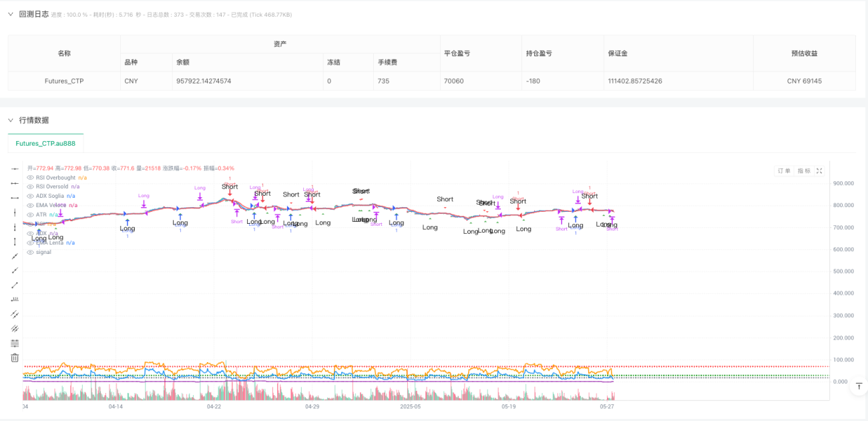Select the horizontal straight line drawing tool

[15, 168]
